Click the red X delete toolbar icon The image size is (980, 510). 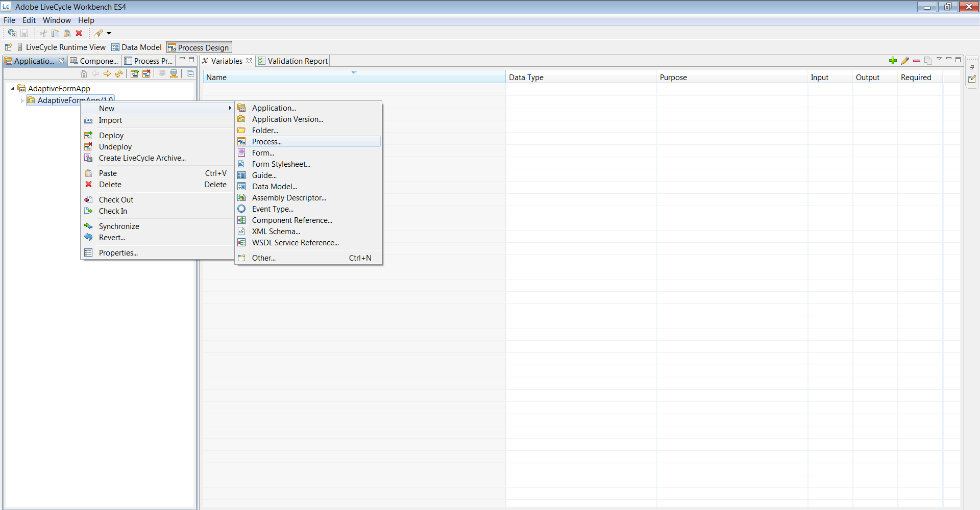click(x=79, y=34)
